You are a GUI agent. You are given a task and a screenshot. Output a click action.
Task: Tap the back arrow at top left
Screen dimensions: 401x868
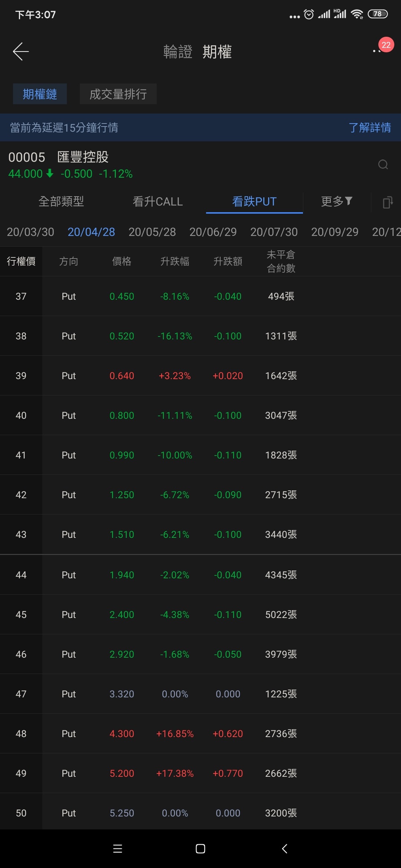point(21,51)
